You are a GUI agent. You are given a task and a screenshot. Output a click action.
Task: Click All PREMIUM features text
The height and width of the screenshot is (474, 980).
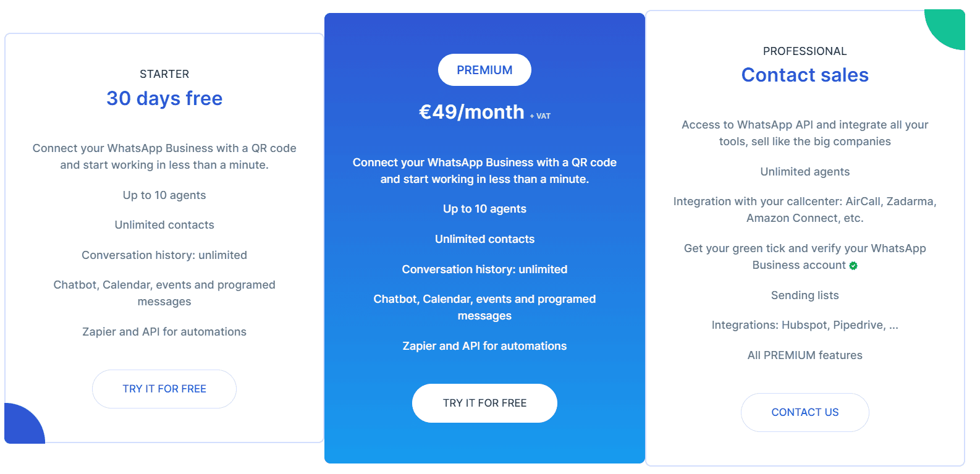tap(805, 355)
